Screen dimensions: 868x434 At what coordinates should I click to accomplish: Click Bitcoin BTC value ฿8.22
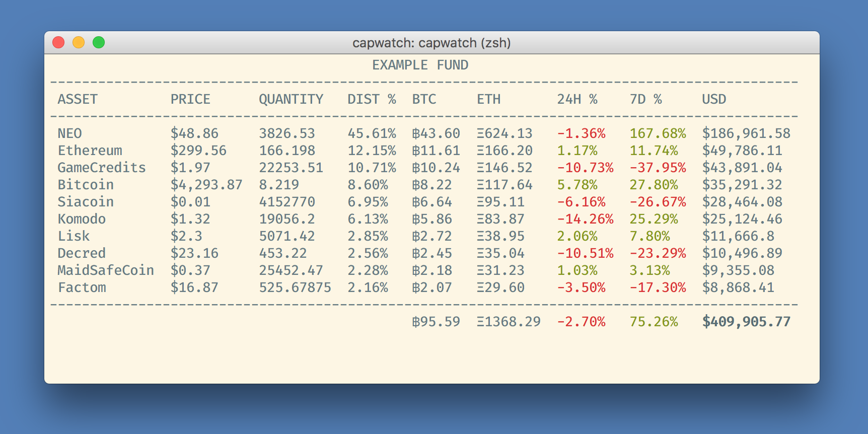[x=432, y=185]
